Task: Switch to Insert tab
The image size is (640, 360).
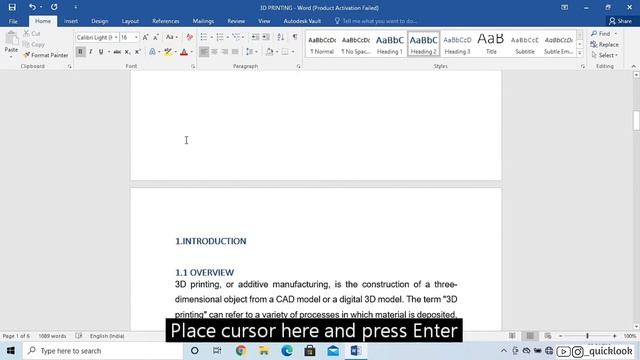Action: point(71,21)
